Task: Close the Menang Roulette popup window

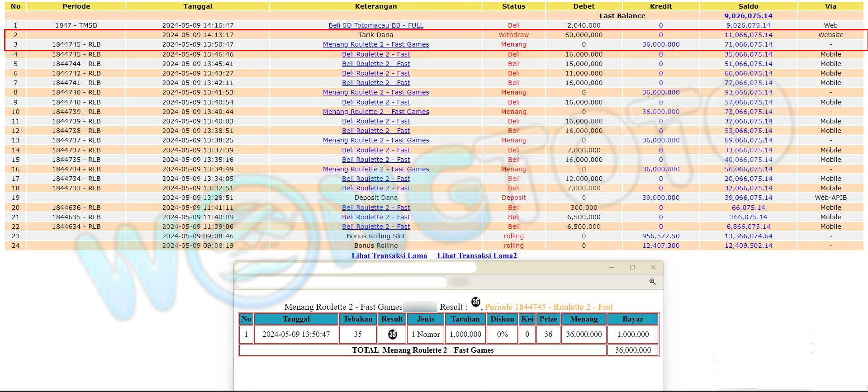Action: 653,267
